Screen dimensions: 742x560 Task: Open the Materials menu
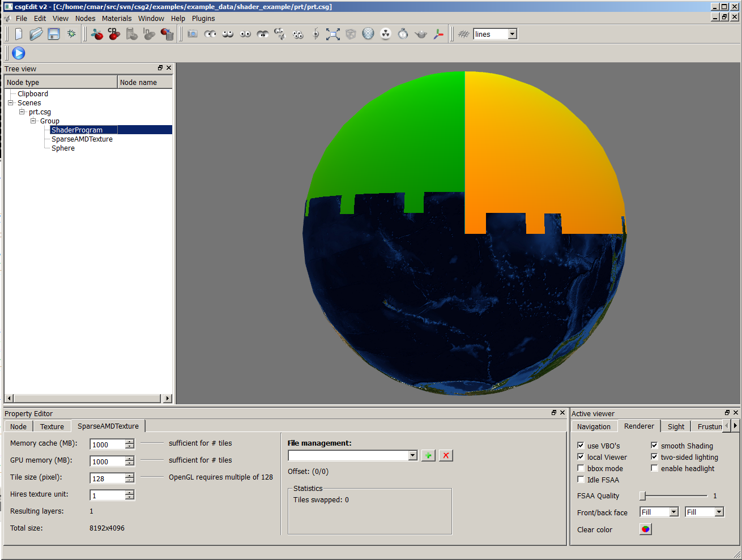tap(117, 18)
